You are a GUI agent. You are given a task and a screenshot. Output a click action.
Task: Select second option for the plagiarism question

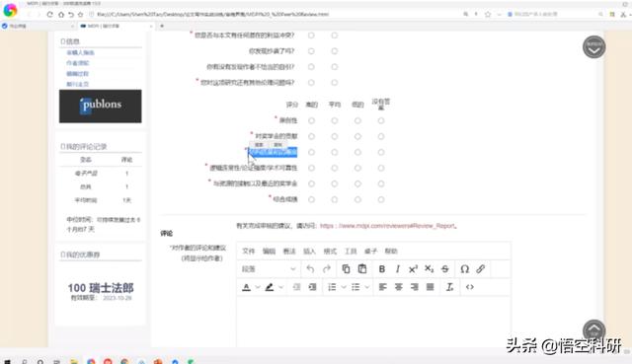(335, 51)
